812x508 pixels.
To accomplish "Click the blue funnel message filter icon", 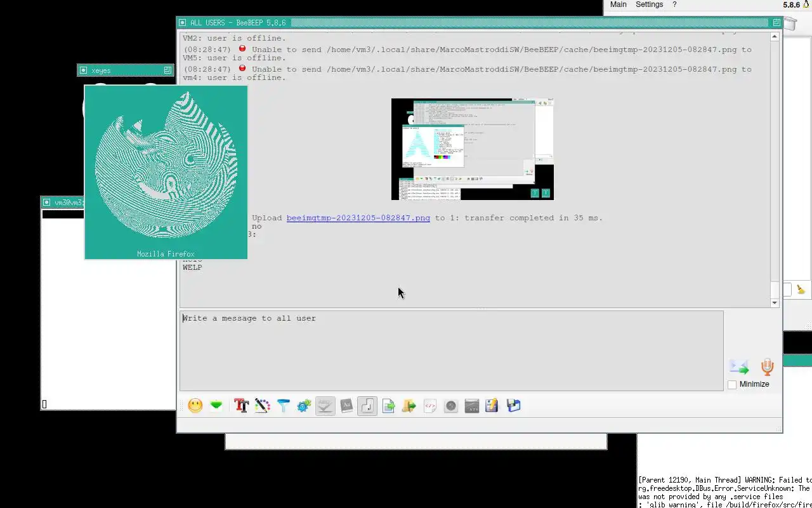I will [283, 406].
